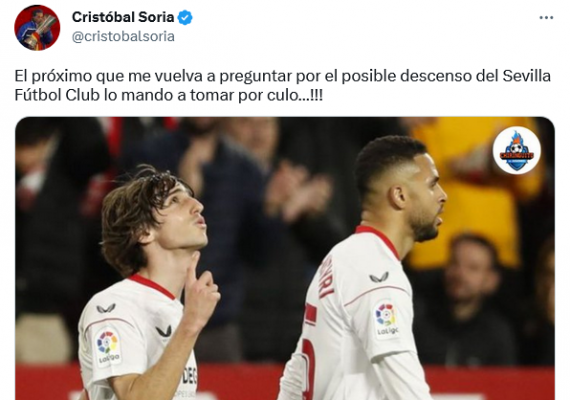The height and width of the screenshot is (400, 570).
Task: Click Cristóbal Soria's round profile avatar
Action: click(37, 28)
